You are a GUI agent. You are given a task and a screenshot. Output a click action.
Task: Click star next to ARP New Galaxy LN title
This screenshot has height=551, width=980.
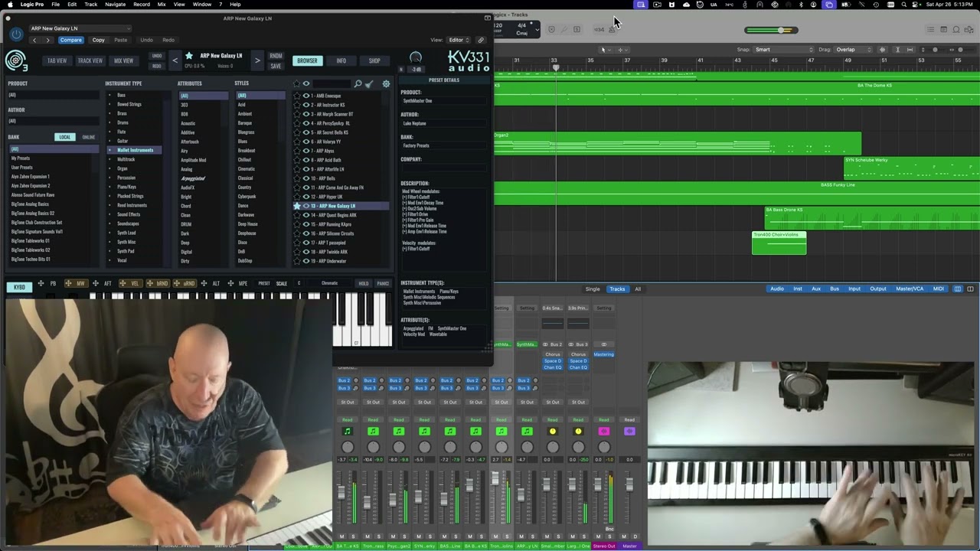pyautogui.click(x=189, y=55)
